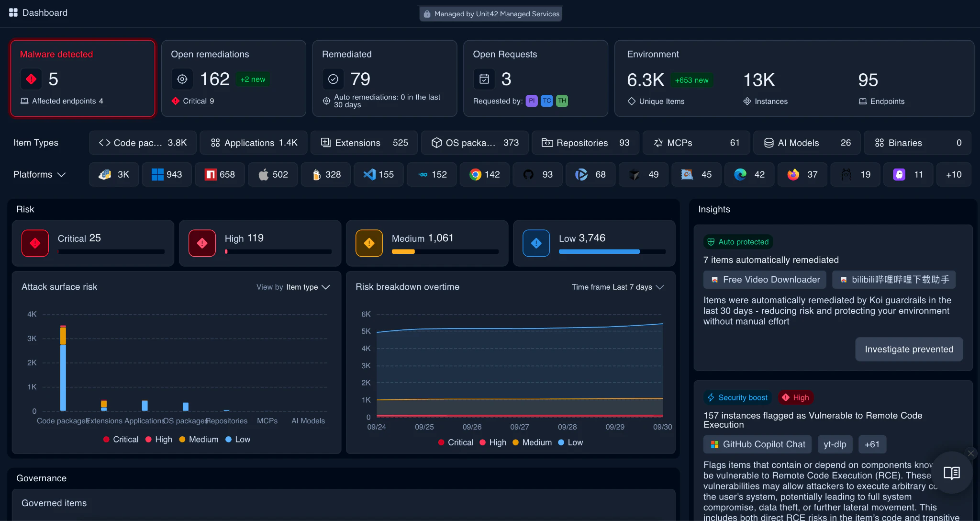Toggle Medium legend in Attack surface risk
Viewport: 980px width, 521px height.
point(199,440)
